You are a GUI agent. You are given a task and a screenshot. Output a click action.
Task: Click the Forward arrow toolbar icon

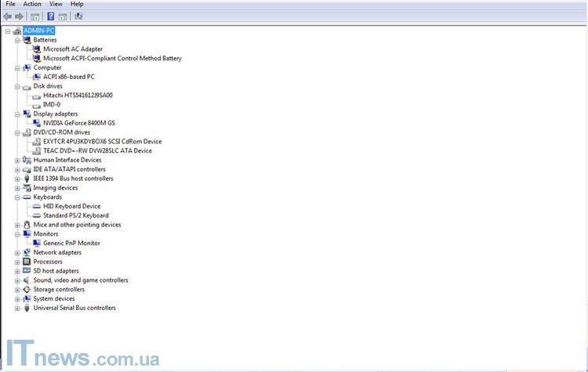[x=20, y=16]
